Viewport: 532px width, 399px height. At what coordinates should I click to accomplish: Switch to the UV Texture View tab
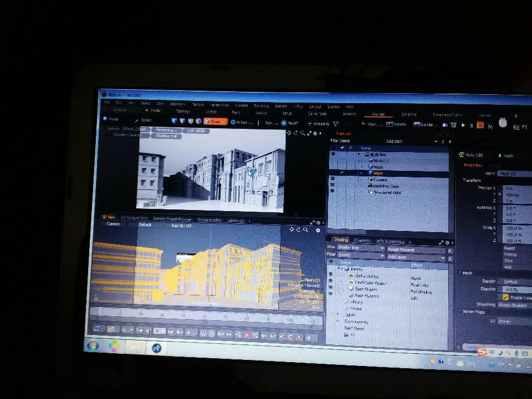click(135, 218)
